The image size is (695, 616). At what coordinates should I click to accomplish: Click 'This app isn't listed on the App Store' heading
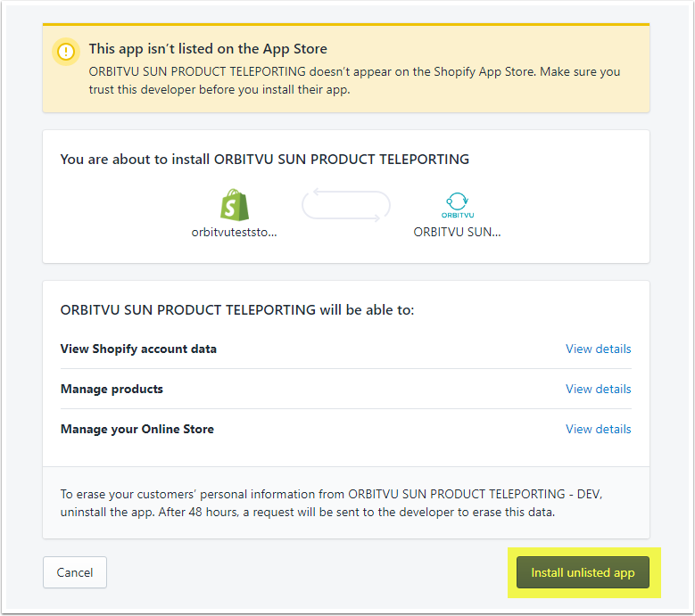coord(208,49)
